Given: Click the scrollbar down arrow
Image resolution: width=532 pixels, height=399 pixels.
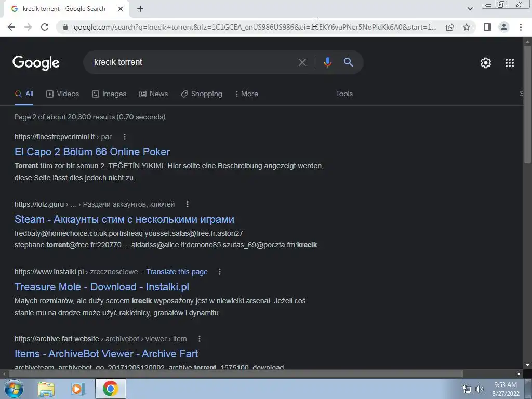Looking at the screenshot, I should tap(527, 365).
